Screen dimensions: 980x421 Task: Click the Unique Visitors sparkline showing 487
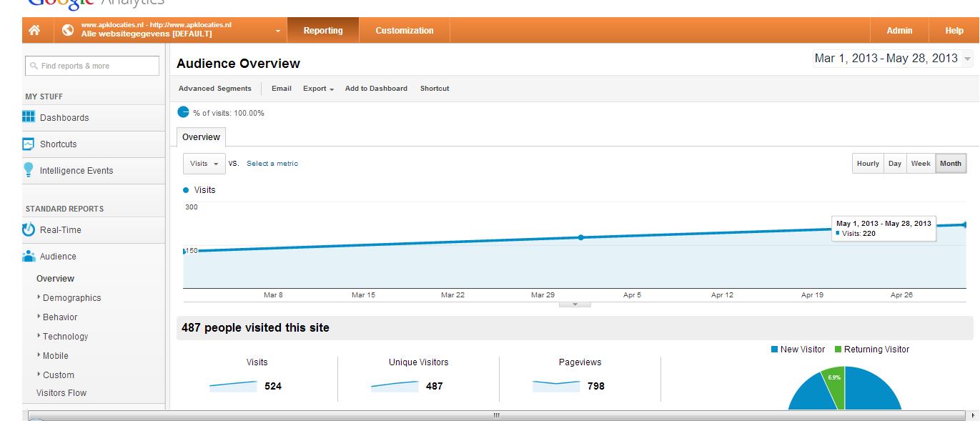(395, 386)
